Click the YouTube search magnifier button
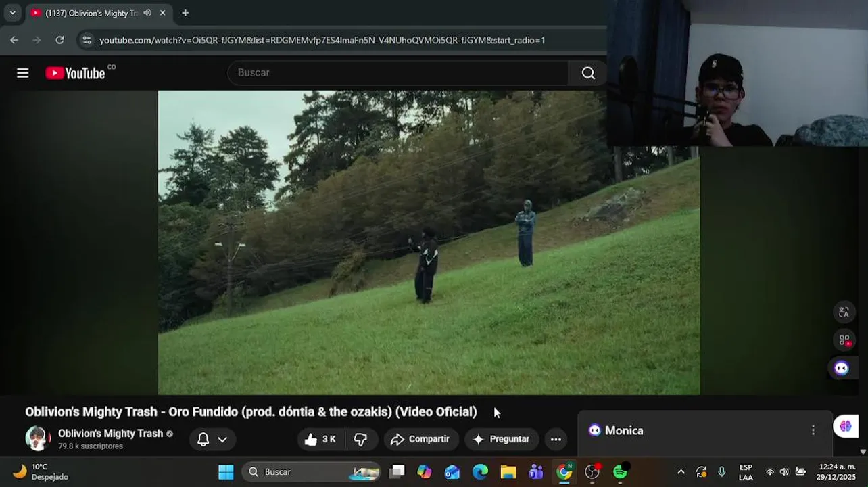The height and width of the screenshot is (487, 868). [x=588, y=73]
